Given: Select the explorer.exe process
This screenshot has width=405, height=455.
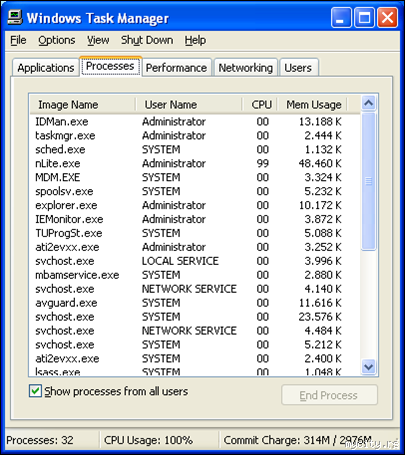Looking at the screenshot, I should point(195,205).
